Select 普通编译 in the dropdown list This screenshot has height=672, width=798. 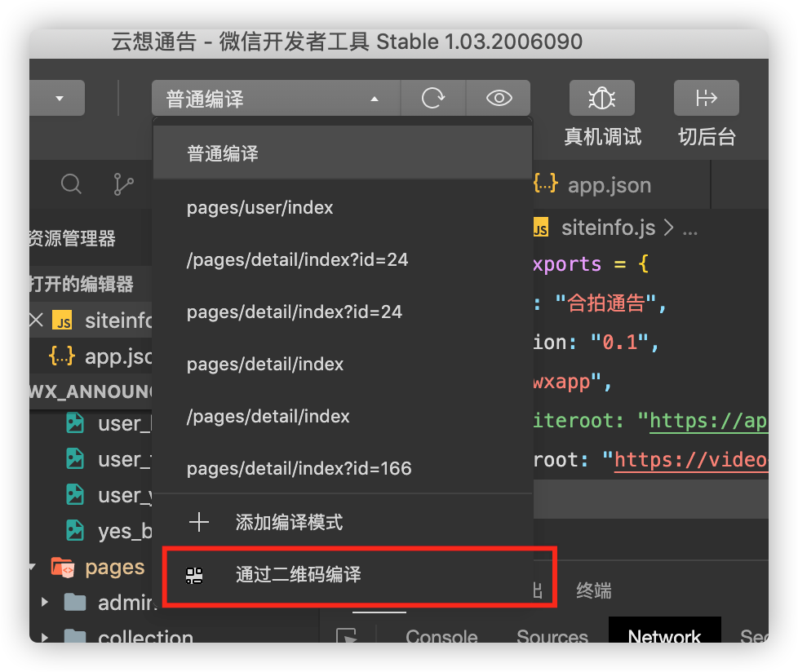[x=343, y=153]
